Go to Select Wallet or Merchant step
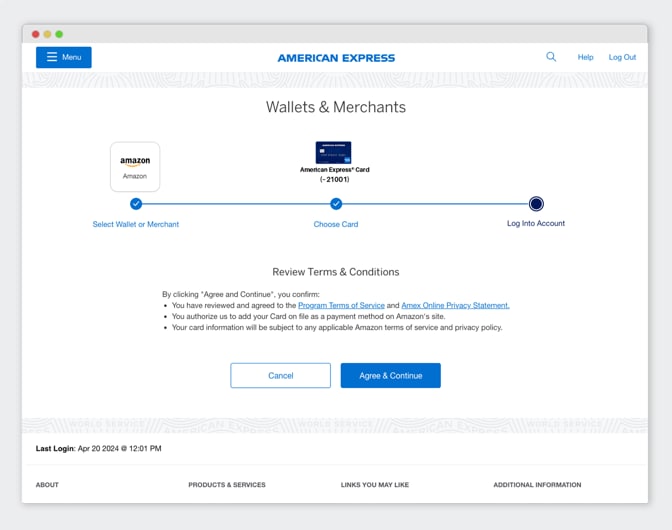672x530 pixels. (136, 224)
